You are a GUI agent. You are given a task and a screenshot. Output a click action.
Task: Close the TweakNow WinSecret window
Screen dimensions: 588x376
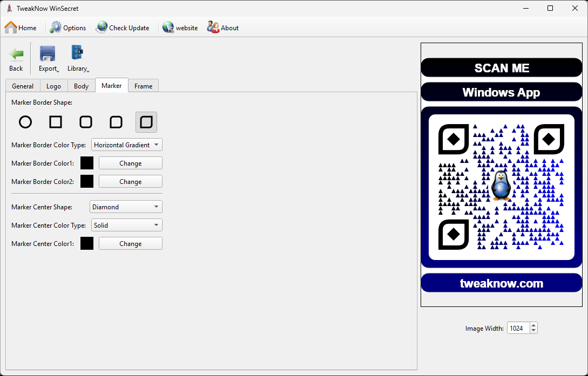click(x=575, y=8)
